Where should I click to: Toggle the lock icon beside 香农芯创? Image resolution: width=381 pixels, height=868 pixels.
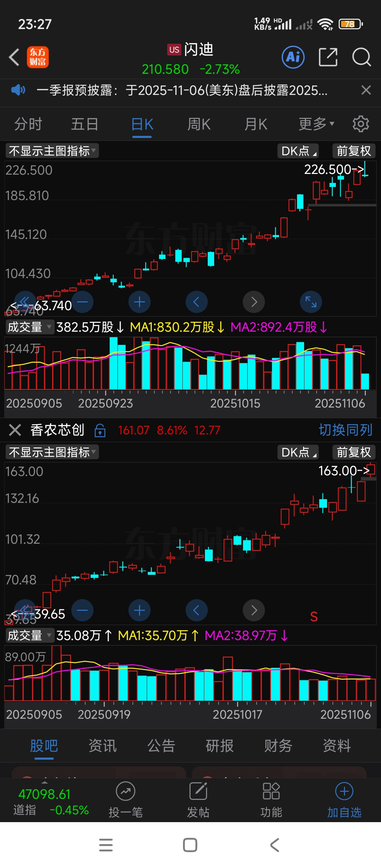pyautogui.click(x=100, y=430)
